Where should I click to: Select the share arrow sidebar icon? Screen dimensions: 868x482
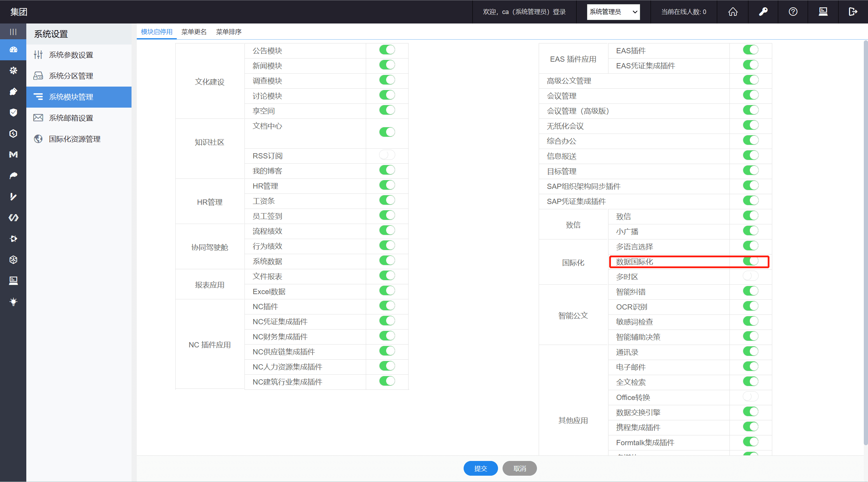click(13, 176)
